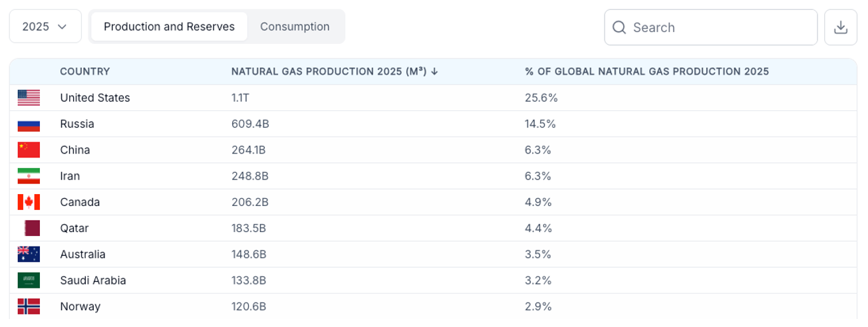The height and width of the screenshot is (327, 868).
Task: Click the 264.1B production value
Action: [x=249, y=150]
